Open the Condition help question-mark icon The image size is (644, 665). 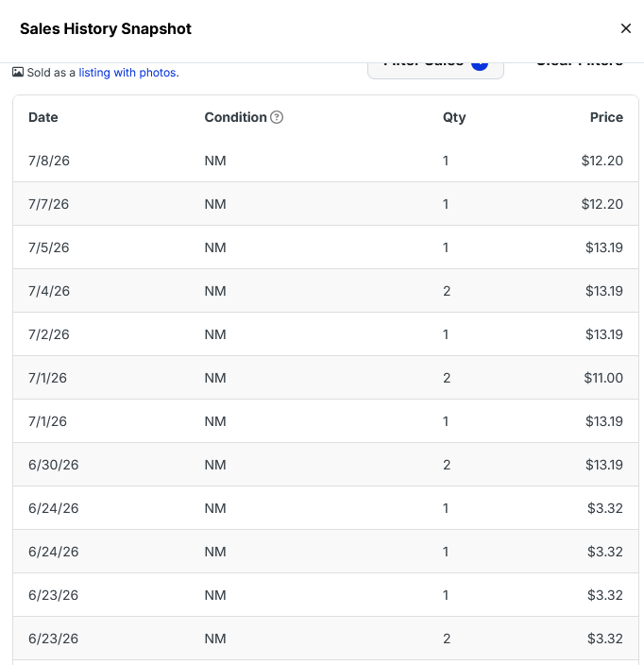(277, 117)
